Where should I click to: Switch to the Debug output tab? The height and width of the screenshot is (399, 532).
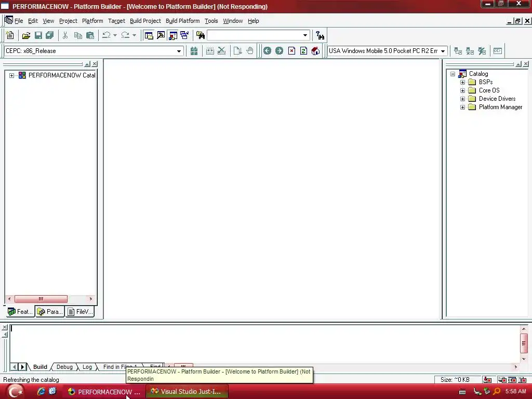(x=64, y=367)
